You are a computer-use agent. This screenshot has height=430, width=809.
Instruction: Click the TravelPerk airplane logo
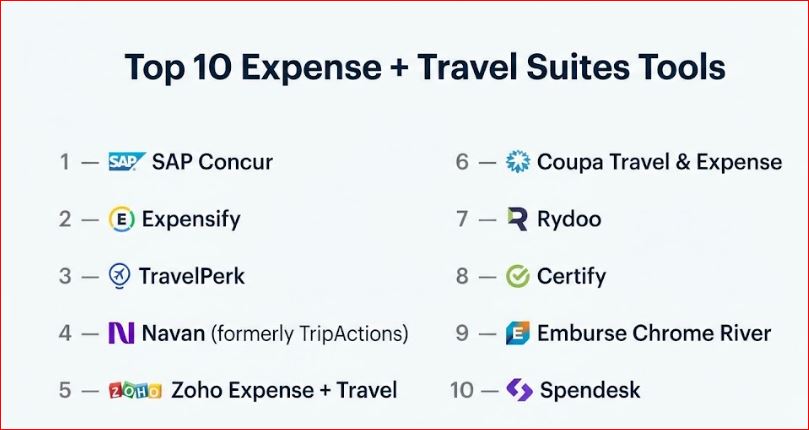click(120, 276)
